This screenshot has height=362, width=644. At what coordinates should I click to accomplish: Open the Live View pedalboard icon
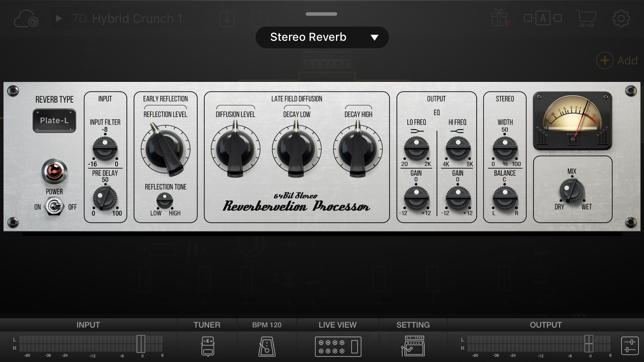(x=338, y=347)
